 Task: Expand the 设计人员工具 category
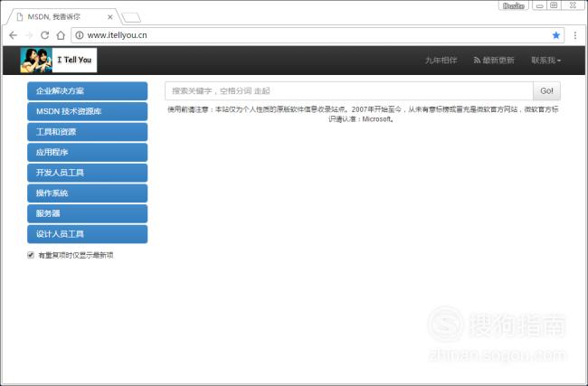[x=88, y=234]
